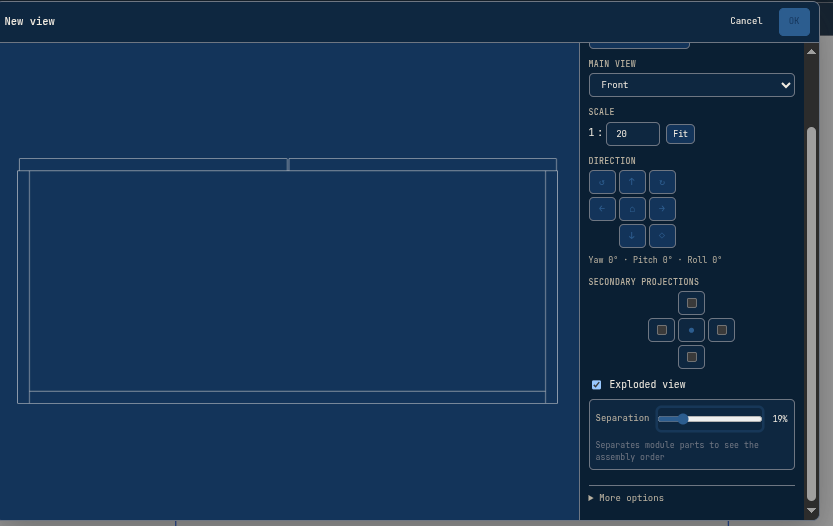Enable the right secondary projection

[721, 330]
